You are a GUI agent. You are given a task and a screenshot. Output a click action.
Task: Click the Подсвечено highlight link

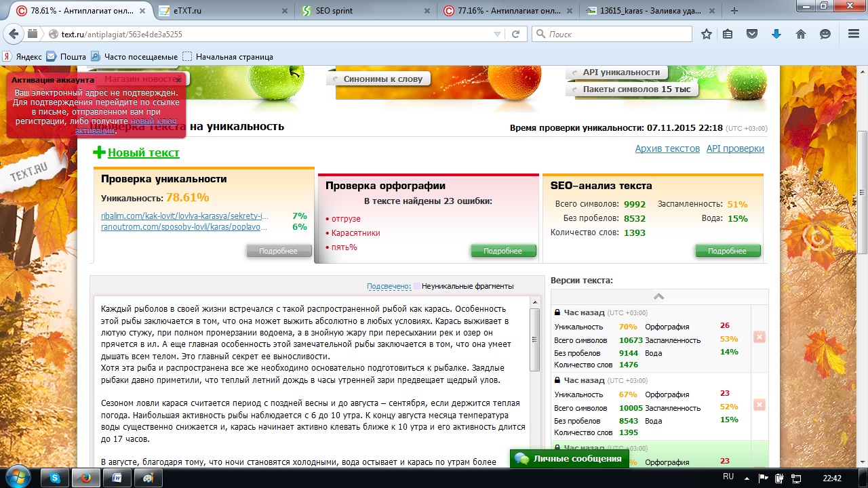point(389,286)
